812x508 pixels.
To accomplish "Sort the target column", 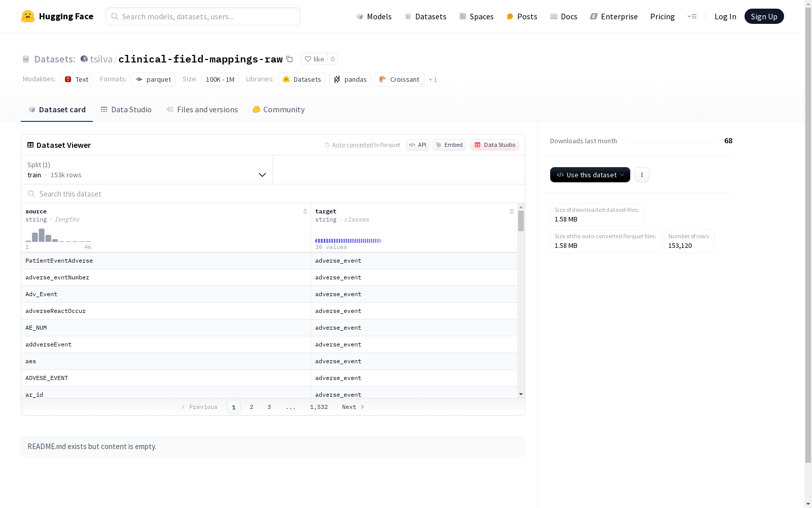I will tap(512, 211).
